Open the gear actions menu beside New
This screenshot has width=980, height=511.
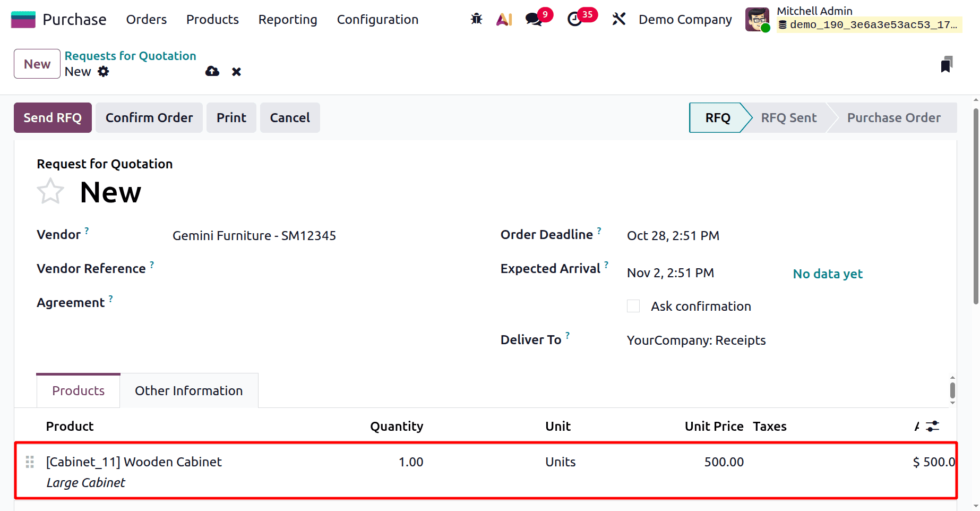click(x=104, y=71)
